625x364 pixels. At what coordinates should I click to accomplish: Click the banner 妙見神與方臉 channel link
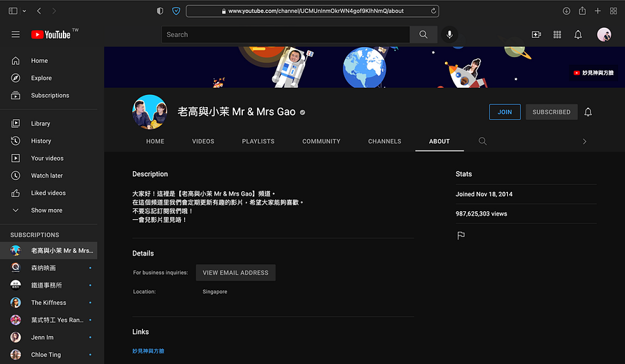[x=594, y=73]
